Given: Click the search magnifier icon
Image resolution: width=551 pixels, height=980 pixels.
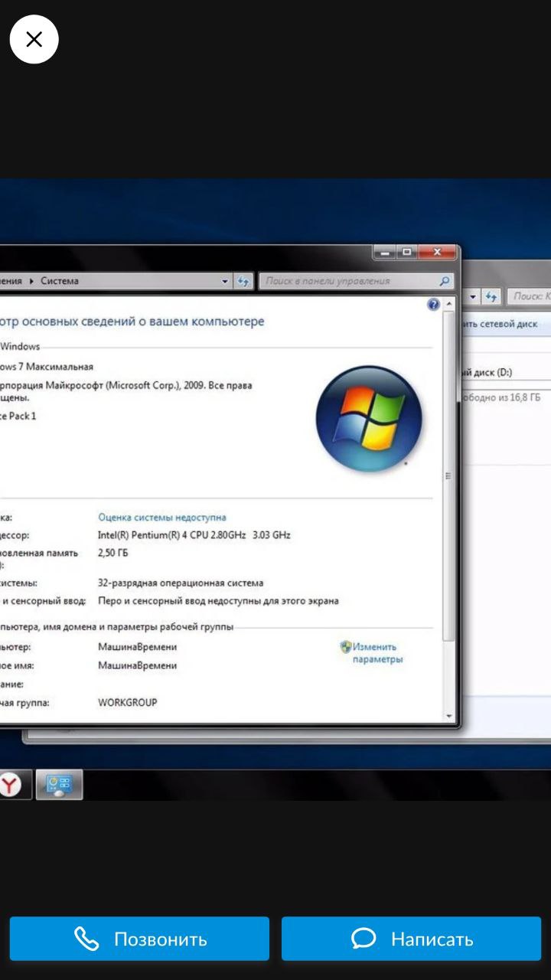Looking at the screenshot, I should [x=445, y=281].
